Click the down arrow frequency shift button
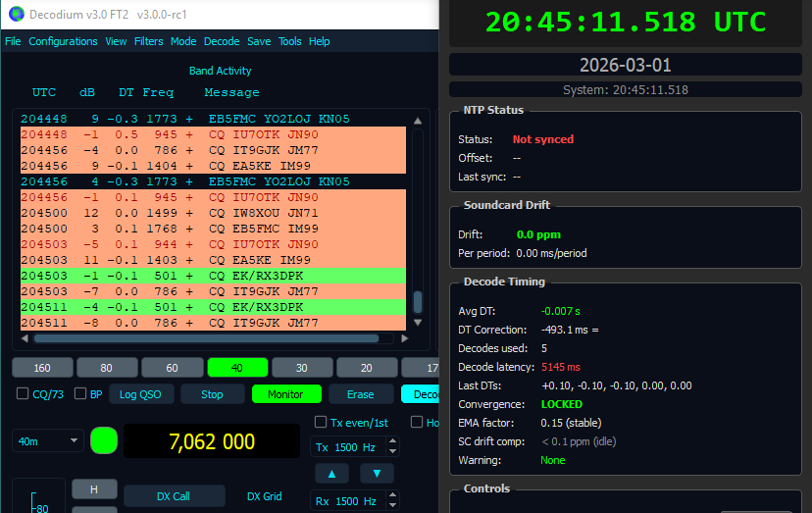The image size is (812, 513). pyautogui.click(x=376, y=474)
